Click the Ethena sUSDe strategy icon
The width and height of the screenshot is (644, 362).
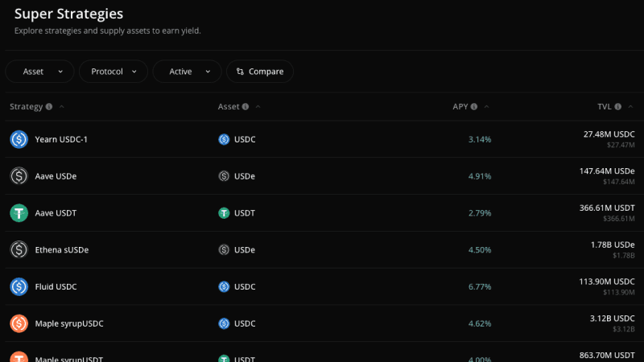(19, 249)
